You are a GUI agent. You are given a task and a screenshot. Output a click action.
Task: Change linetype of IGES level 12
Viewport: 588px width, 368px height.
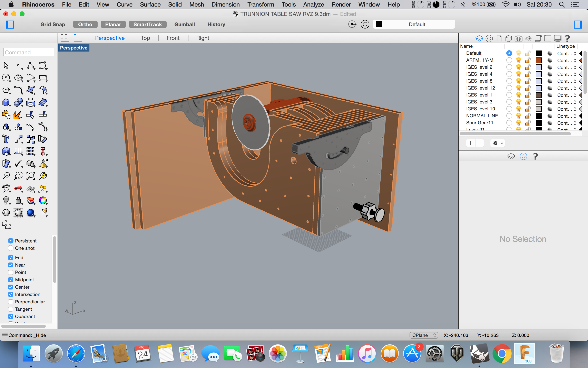[x=566, y=88]
